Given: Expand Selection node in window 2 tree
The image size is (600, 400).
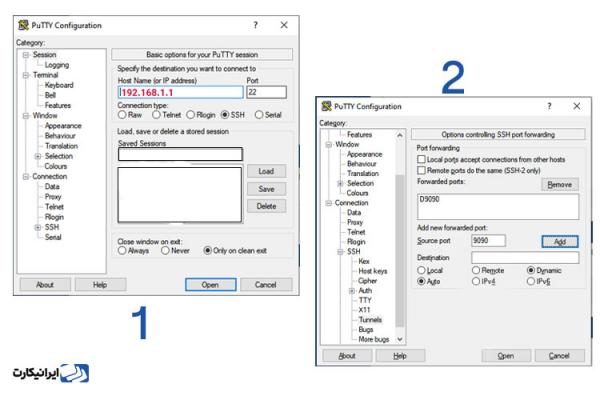Looking at the screenshot, I should coord(340,183).
